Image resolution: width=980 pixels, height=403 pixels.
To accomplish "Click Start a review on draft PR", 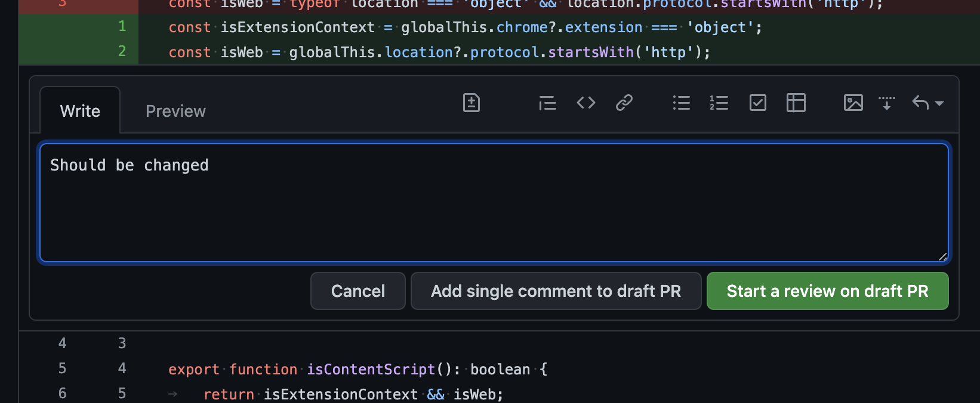I will pyautogui.click(x=828, y=291).
